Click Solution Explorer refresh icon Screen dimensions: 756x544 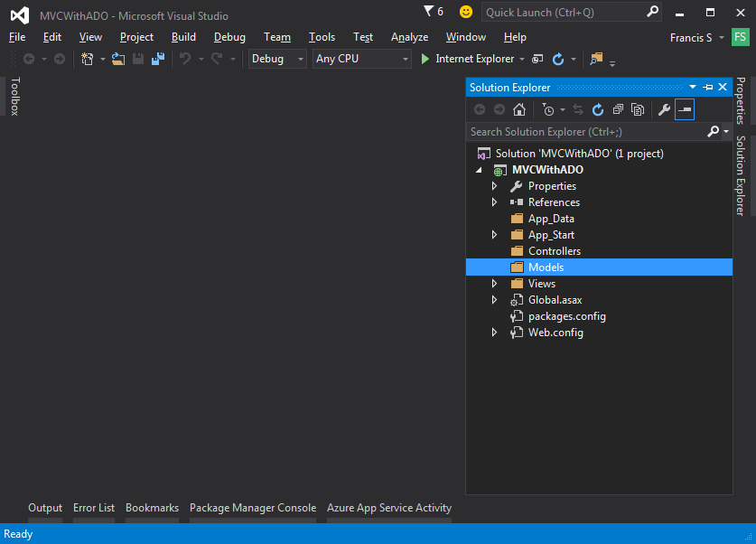598,110
